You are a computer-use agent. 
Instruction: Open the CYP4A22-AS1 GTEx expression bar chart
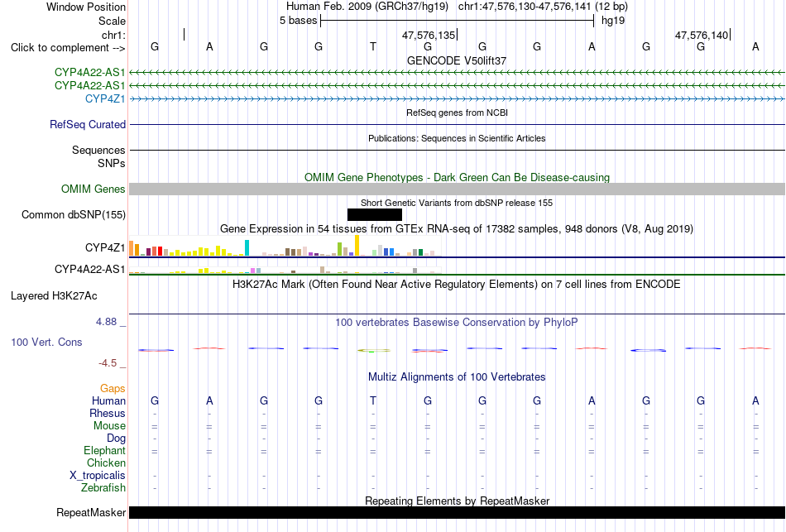pos(285,270)
